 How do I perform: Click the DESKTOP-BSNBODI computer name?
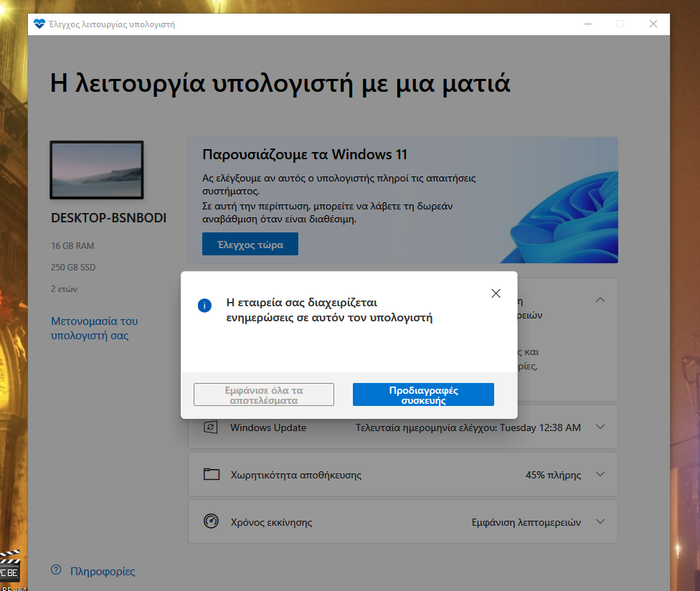(x=108, y=218)
